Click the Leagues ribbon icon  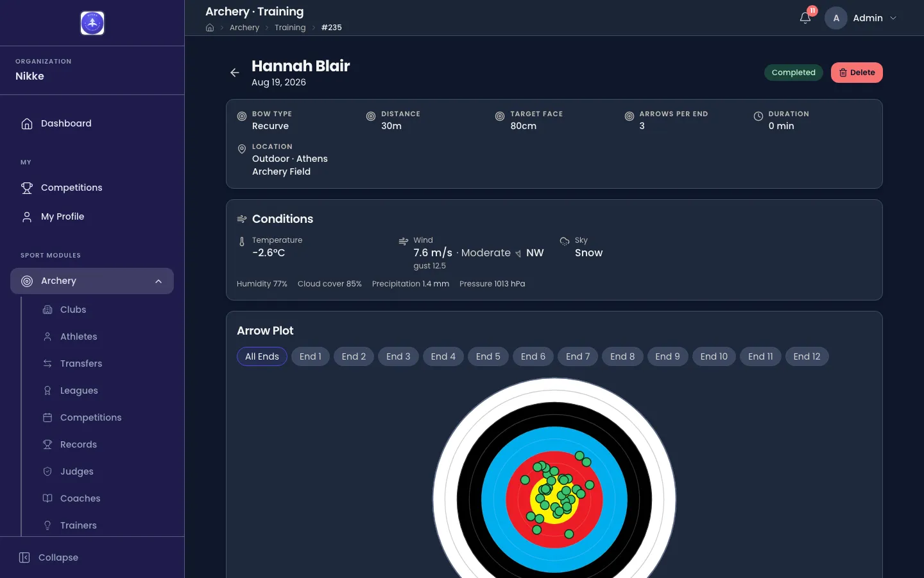pos(47,390)
